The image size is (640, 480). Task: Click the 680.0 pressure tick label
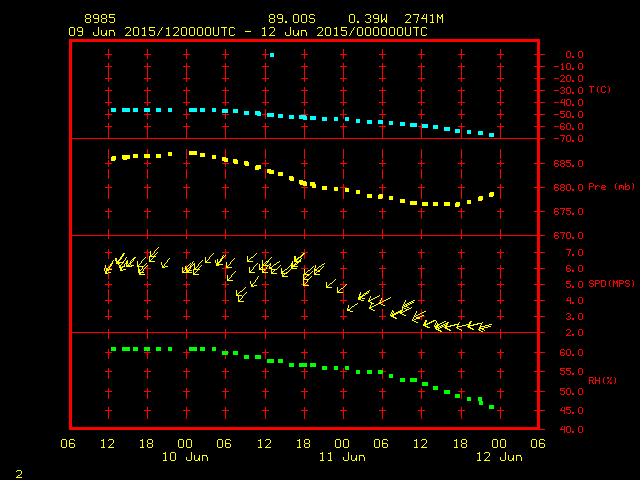click(x=569, y=188)
